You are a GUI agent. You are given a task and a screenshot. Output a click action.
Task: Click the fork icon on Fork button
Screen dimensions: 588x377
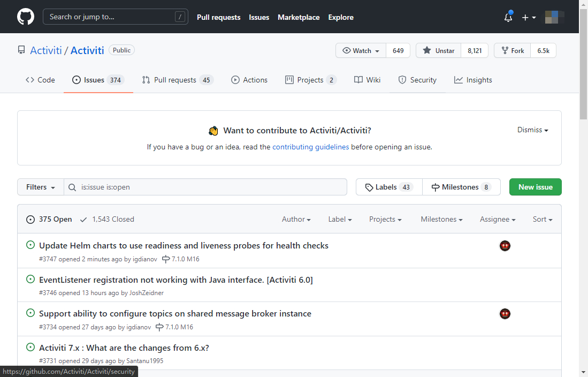[x=505, y=50]
